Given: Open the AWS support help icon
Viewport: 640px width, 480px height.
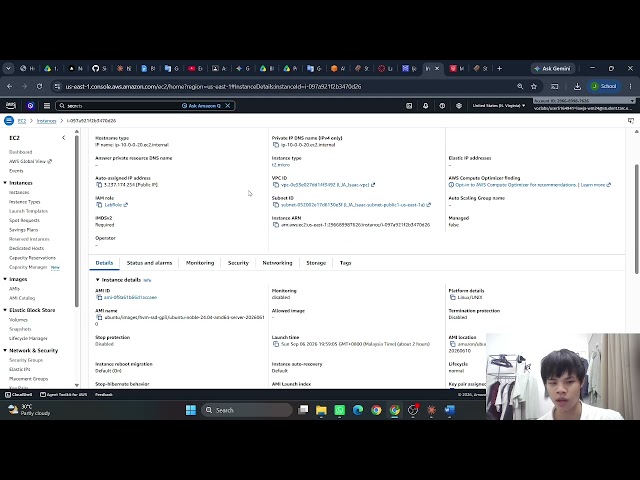Looking at the screenshot, I should 442,106.
